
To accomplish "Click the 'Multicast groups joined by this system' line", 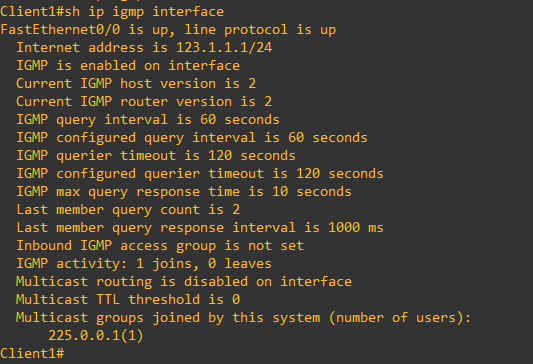I will (244, 318).
